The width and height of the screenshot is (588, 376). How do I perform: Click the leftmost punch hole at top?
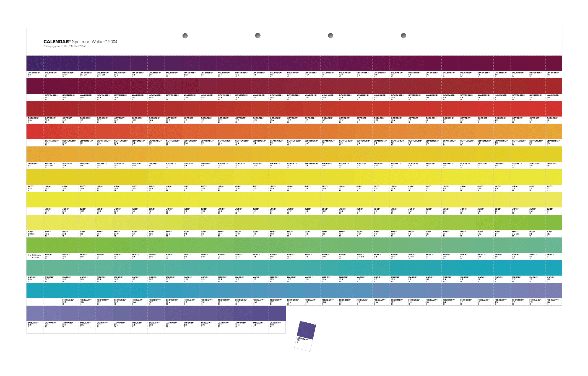click(x=185, y=36)
